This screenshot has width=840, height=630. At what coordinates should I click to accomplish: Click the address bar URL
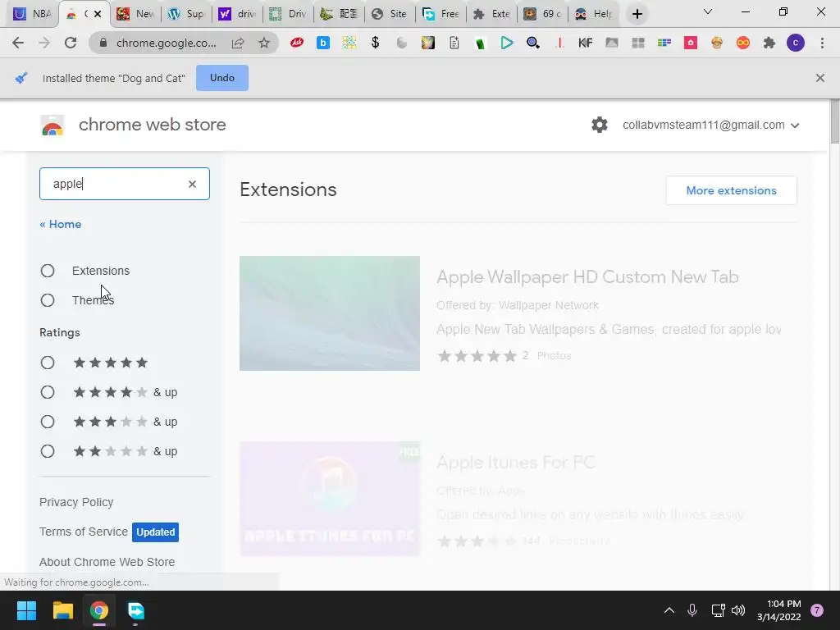pyautogui.click(x=166, y=43)
